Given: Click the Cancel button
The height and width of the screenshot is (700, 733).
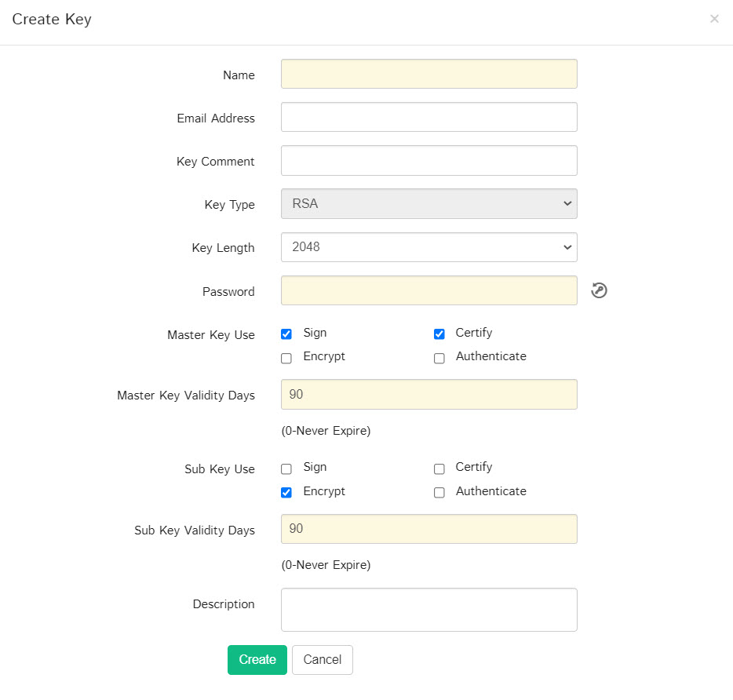Looking at the screenshot, I should point(322,660).
